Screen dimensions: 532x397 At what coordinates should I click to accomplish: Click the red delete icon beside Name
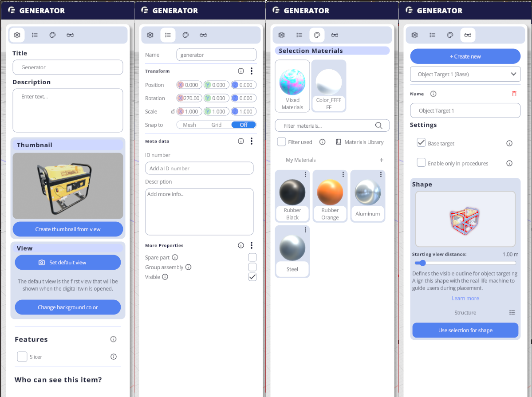(514, 94)
